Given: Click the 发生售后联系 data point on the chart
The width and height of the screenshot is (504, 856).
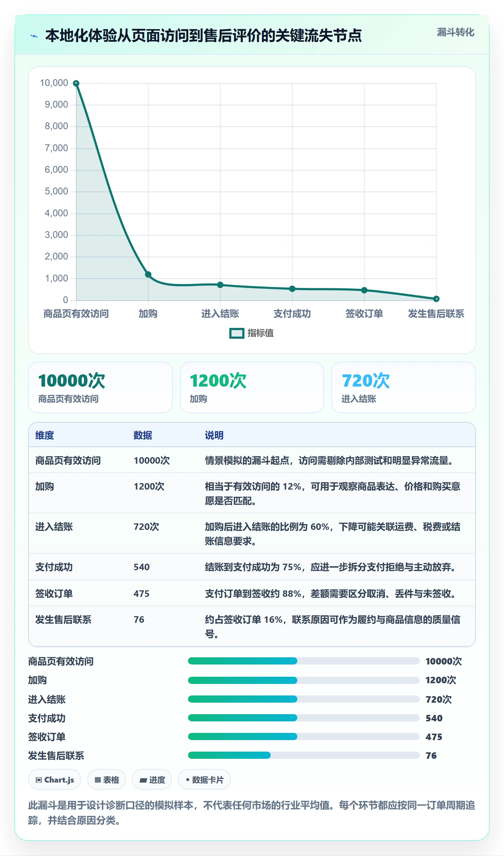Looking at the screenshot, I should pos(436,299).
